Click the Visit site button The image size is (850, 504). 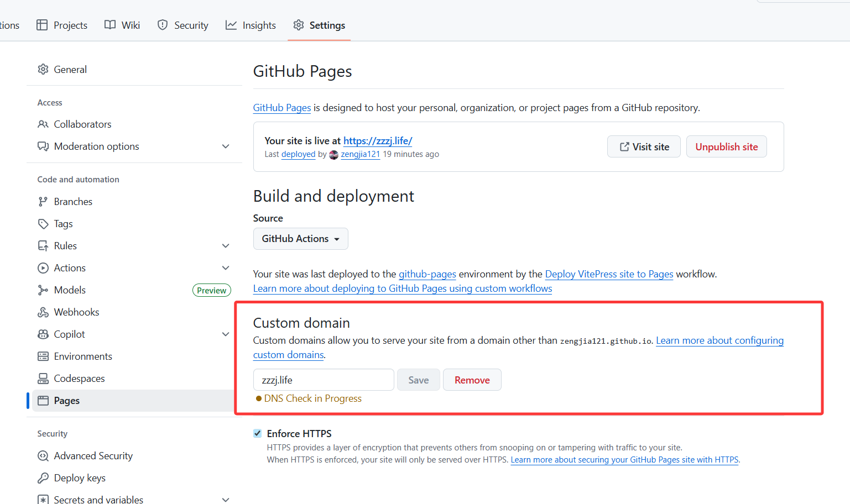pos(644,146)
